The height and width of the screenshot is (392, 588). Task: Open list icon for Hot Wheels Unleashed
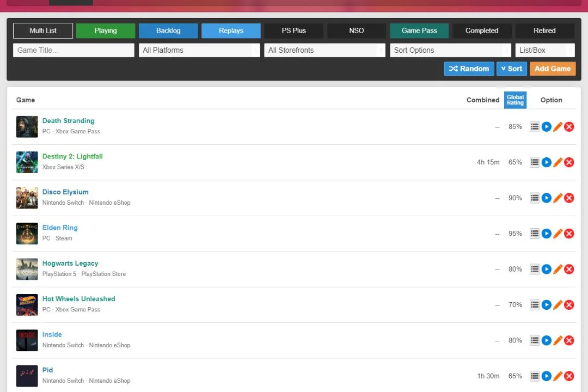(535, 305)
